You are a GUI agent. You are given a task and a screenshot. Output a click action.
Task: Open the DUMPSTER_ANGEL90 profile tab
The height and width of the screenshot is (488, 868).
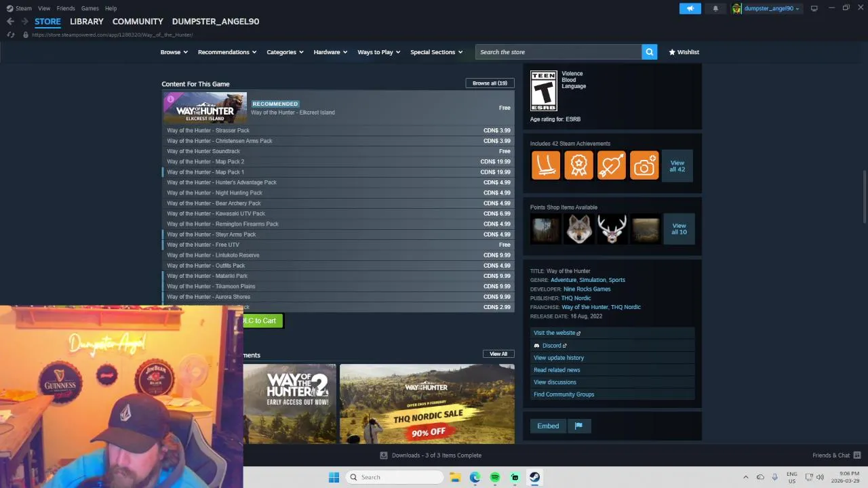tap(216, 22)
